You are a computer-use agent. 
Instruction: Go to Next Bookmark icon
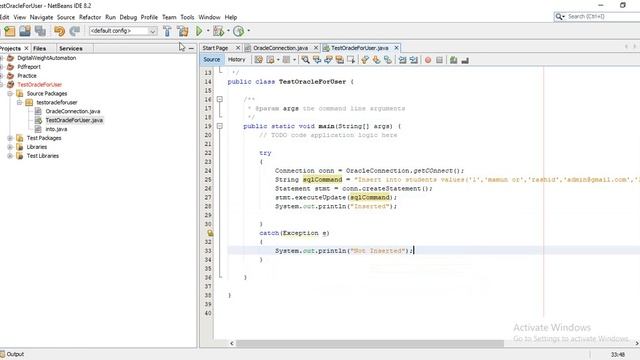pyautogui.click(x=376, y=60)
